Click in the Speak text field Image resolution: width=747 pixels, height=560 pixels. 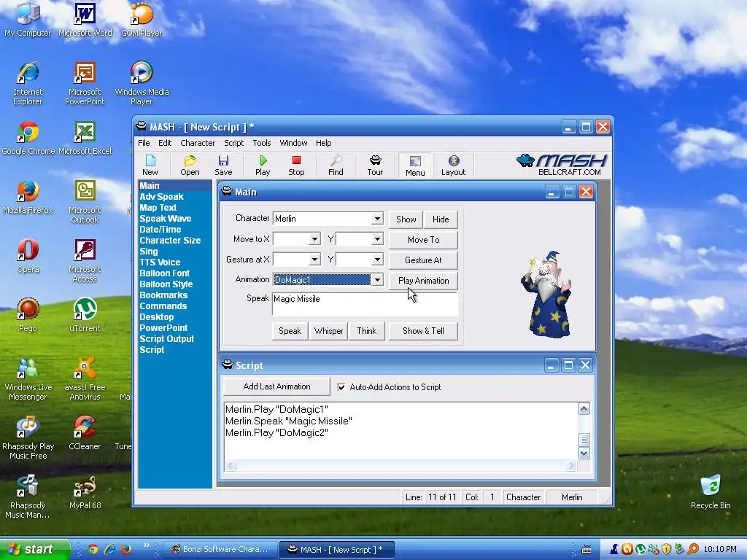tap(365, 304)
